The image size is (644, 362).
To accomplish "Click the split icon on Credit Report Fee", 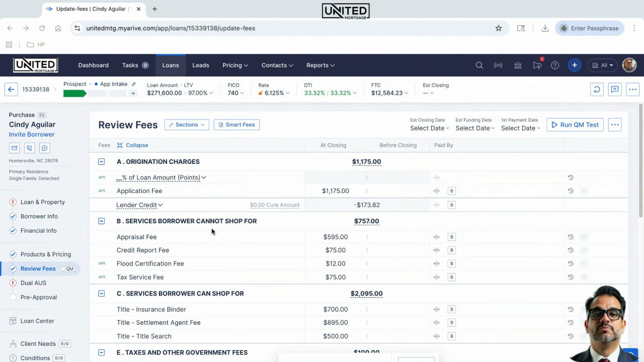I will click(x=436, y=250).
